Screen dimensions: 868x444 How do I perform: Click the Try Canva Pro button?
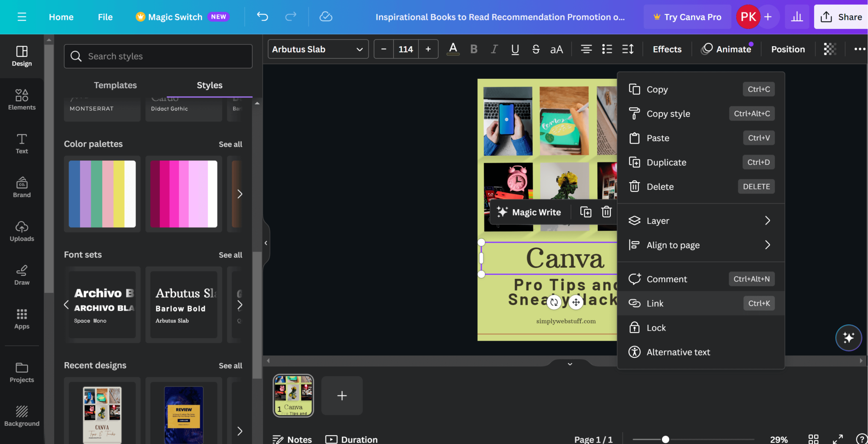pyautogui.click(x=687, y=17)
